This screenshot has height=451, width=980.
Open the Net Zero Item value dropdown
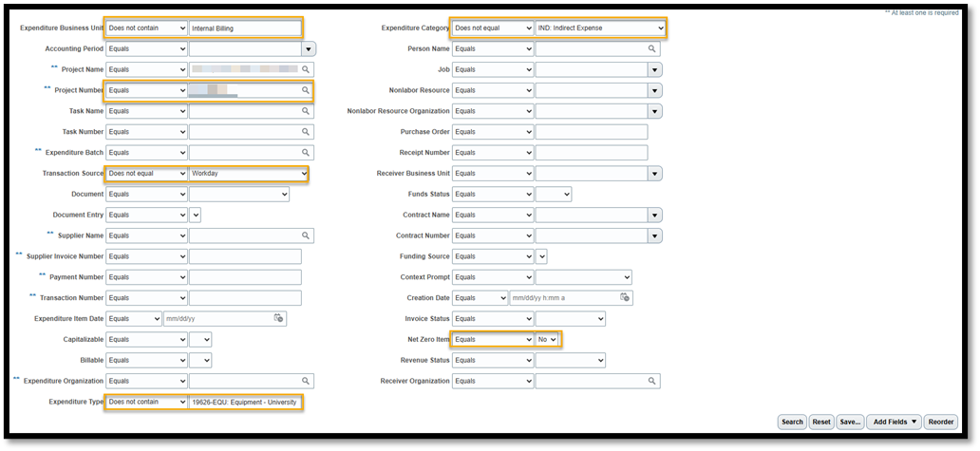coord(548,340)
